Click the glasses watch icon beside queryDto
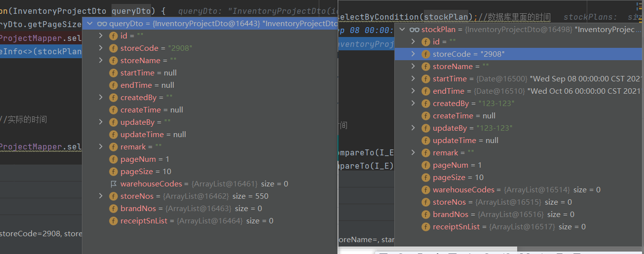Screen dimensions: 644x254 tap(102, 24)
